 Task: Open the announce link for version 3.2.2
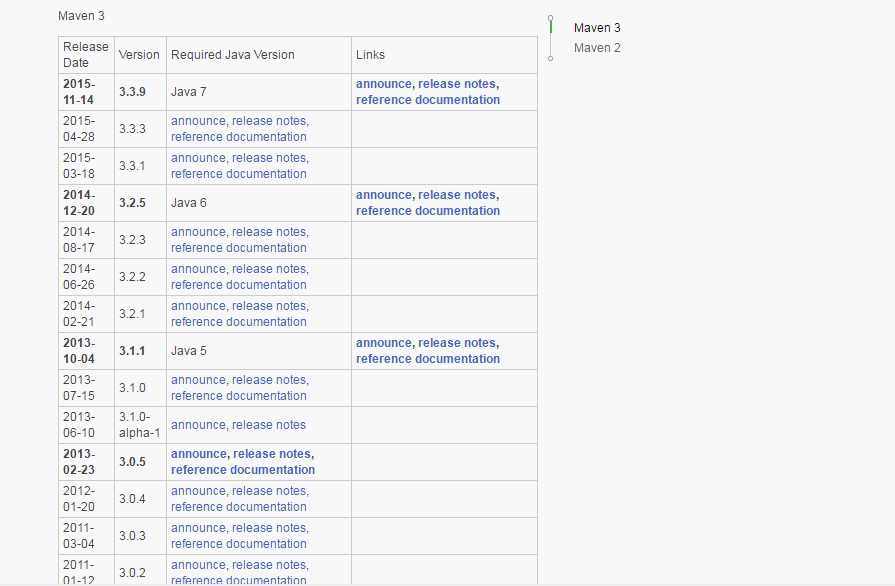[x=198, y=269]
